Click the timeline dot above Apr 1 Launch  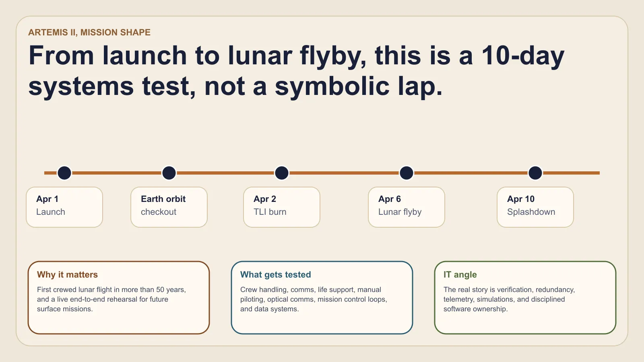pyautogui.click(x=64, y=173)
